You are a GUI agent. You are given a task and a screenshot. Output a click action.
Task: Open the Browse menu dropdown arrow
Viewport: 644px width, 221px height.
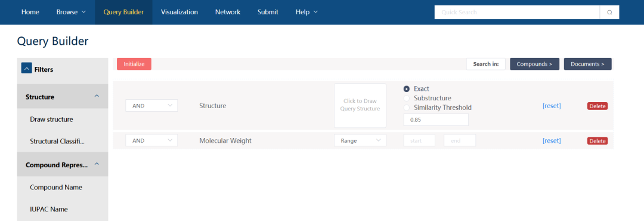pos(84,12)
